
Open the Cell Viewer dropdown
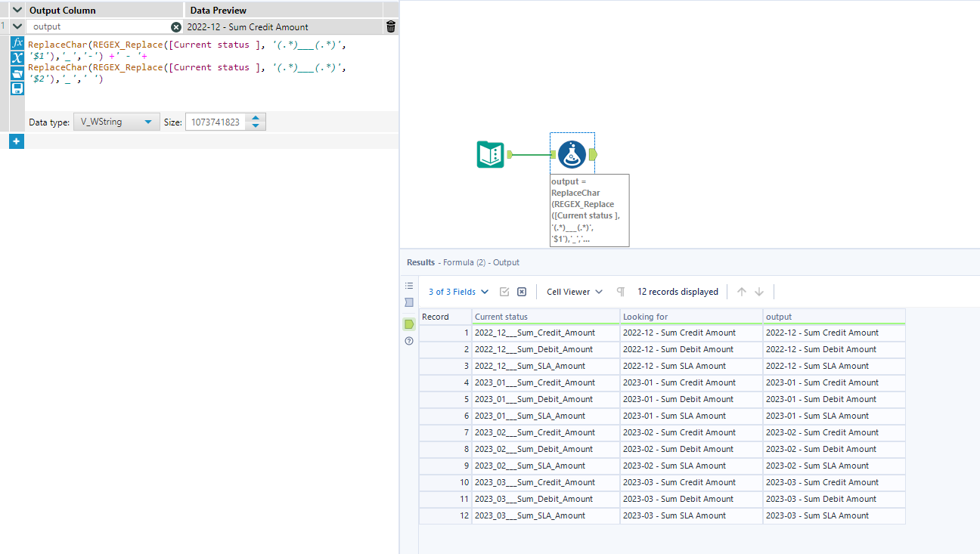(573, 291)
